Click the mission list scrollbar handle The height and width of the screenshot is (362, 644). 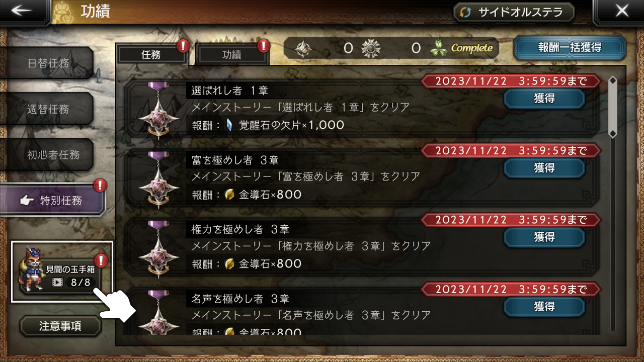pos(612,107)
